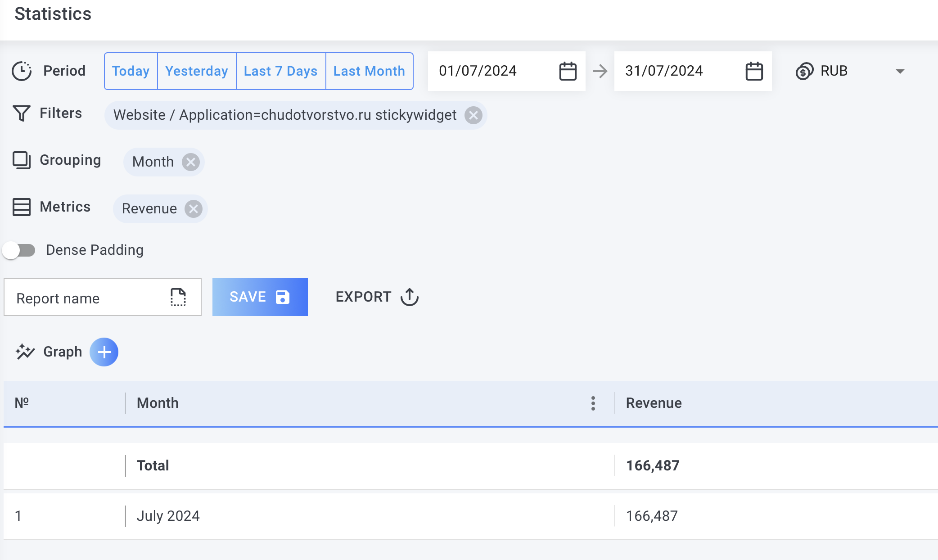Click the add Graph plus button
Screen dimensions: 938x560
tap(104, 352)
